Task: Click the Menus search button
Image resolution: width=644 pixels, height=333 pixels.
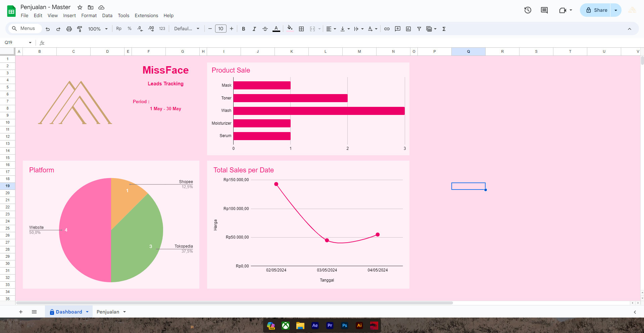Action: click(x=23, y=29)
